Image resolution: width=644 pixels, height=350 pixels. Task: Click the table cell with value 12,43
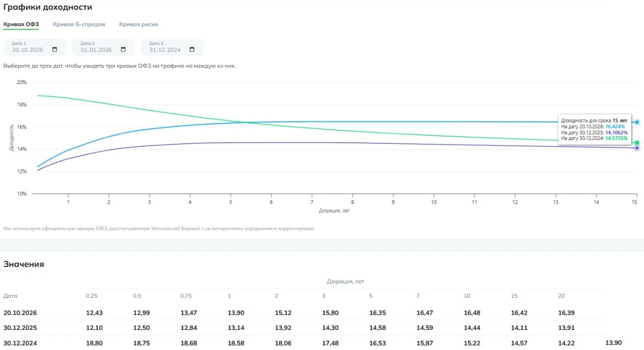pyautogui.click(x=94, y=313)
